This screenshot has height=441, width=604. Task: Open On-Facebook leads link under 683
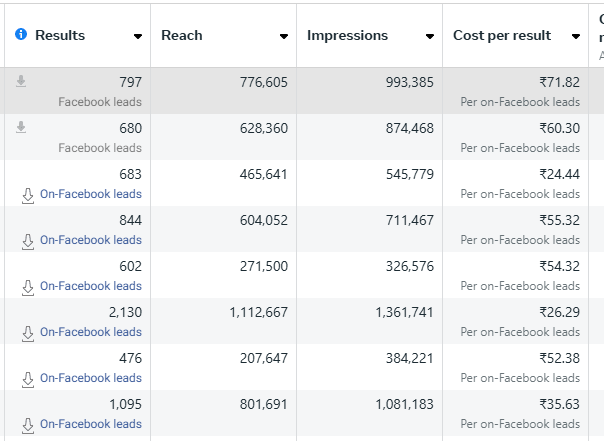tap(91, 194)
